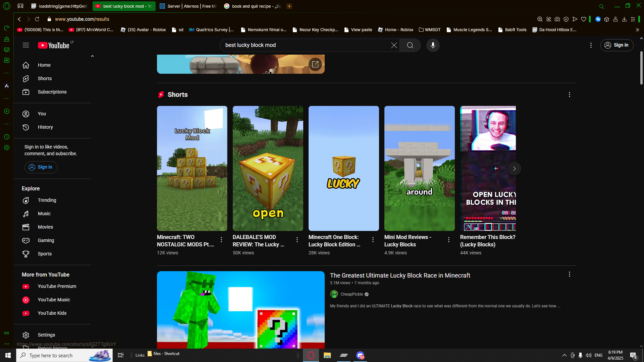Open Windows Start menu
The height and width of the screenshot is (362, 644).
click(x=8, y=355)
